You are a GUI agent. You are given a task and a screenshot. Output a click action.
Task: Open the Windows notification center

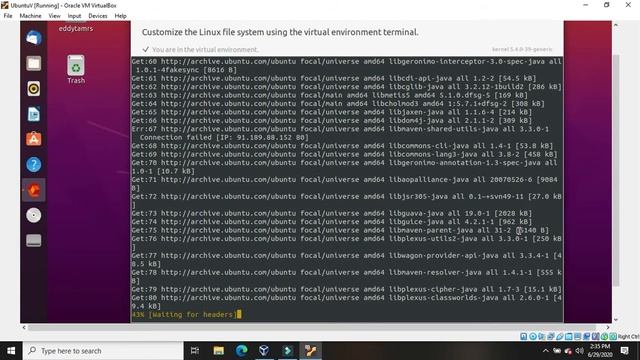(x=624, y=351)
